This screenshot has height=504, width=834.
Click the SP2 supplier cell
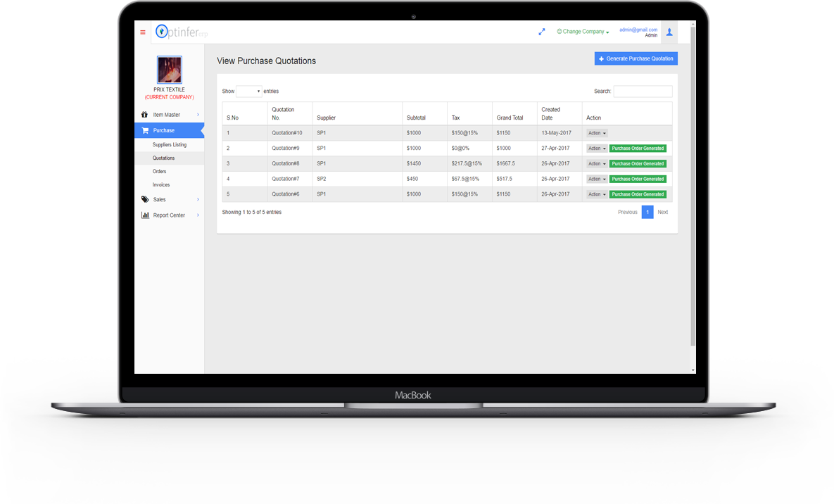click(x=358, y=179)
